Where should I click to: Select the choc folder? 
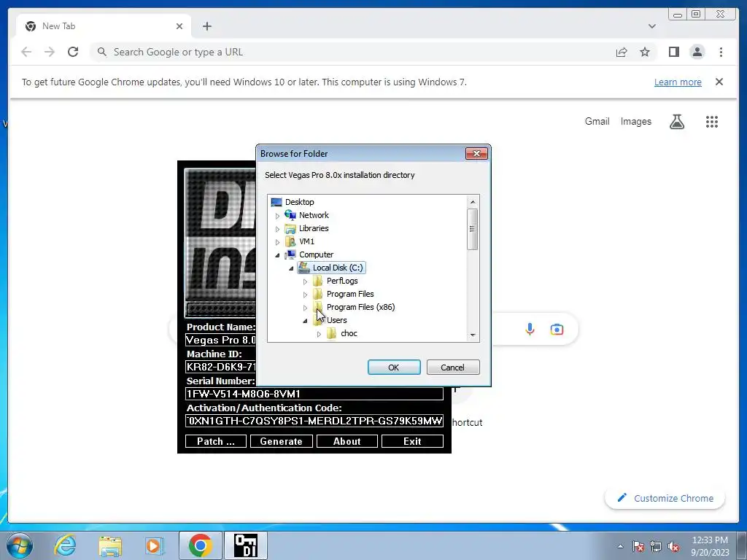tap(349, 333)
